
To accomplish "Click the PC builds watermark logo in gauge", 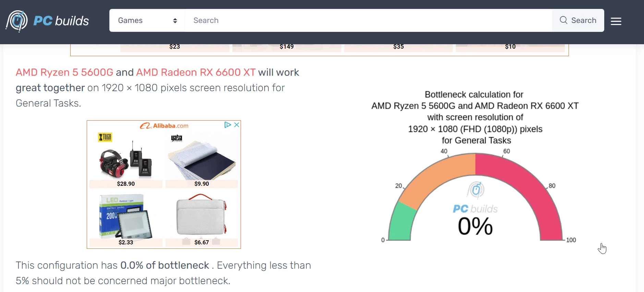I will click(475, 198).
